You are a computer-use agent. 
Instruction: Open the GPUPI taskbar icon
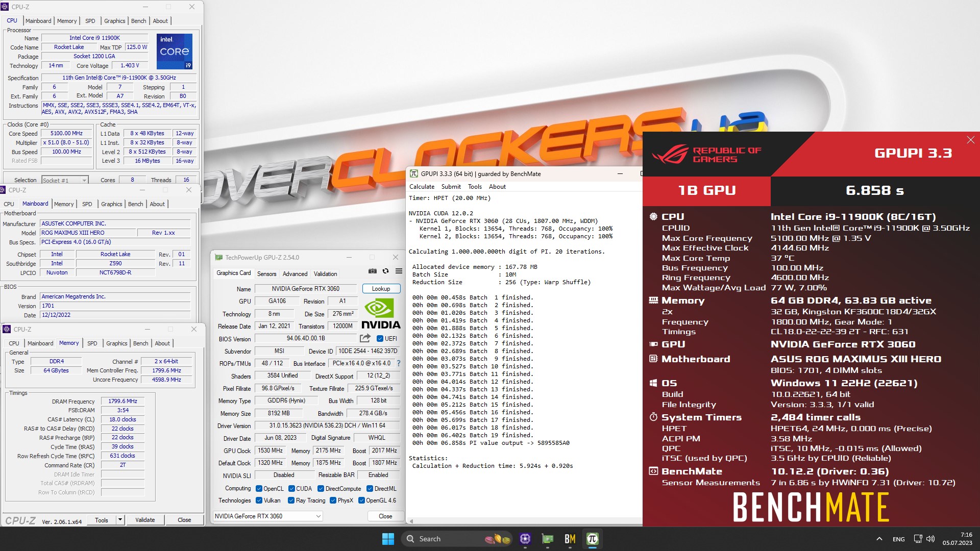tap(593, 539)
